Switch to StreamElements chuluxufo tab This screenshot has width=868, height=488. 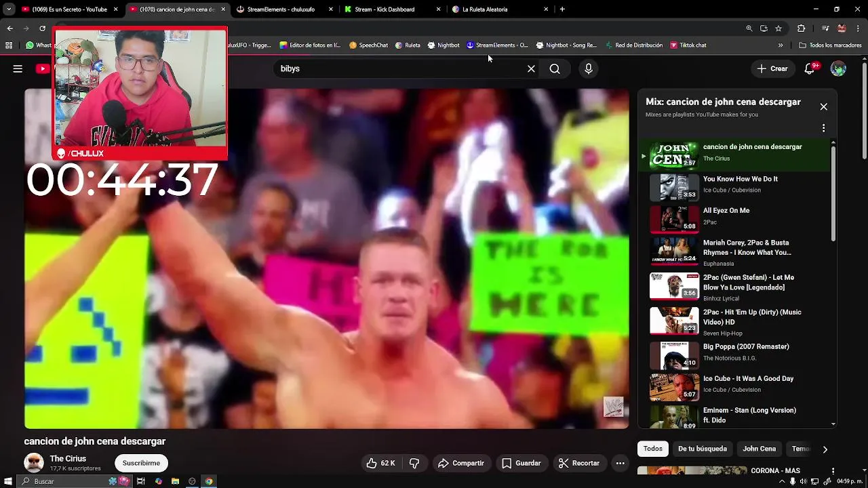tap(285, 9)
